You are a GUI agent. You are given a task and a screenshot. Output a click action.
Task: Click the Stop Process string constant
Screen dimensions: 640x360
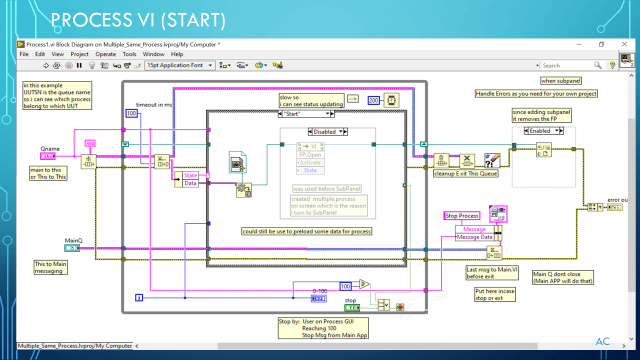tap(462, 216)
